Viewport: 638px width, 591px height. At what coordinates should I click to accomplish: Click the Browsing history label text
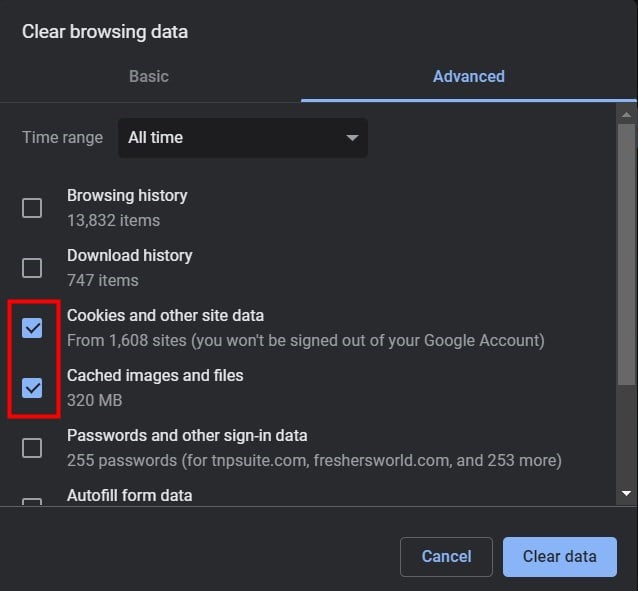tap(127, 196)
